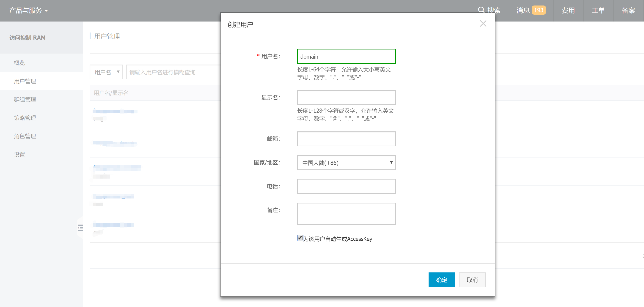Expand the 国家/地区 dropdown
The image size is (644, 307).
346,163
